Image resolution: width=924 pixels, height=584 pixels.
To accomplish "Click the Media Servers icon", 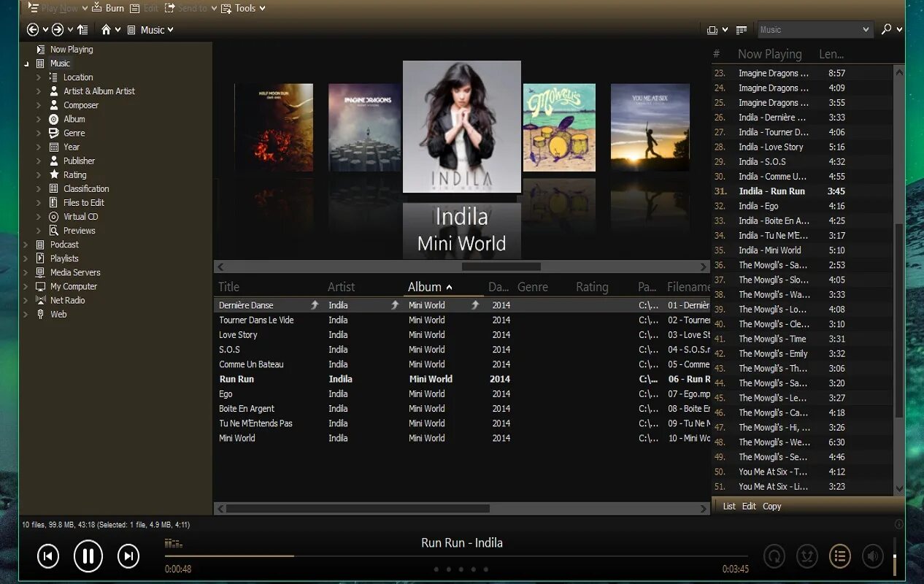I will coord(41,272).
